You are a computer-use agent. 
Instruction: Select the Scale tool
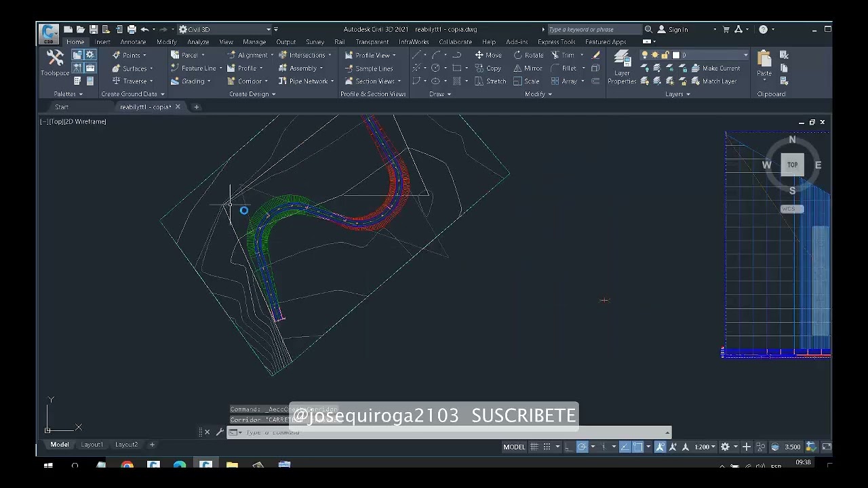coord(527,81)
